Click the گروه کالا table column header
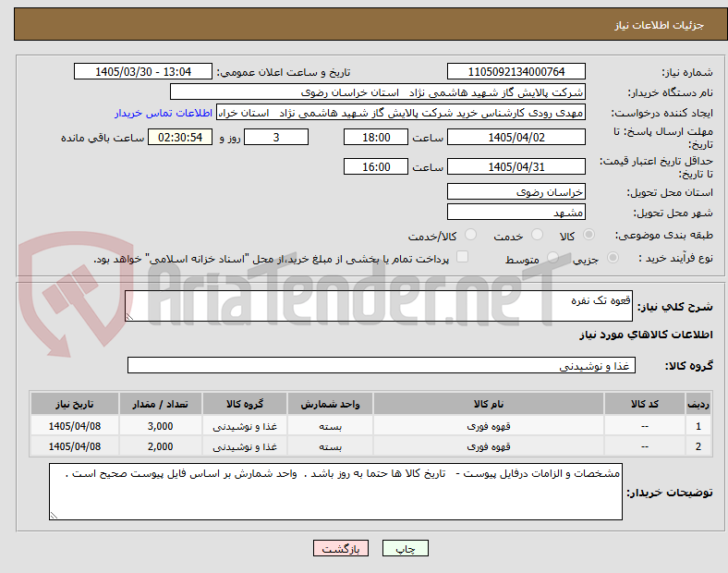728x573 pixels. [x=245, y=404]
